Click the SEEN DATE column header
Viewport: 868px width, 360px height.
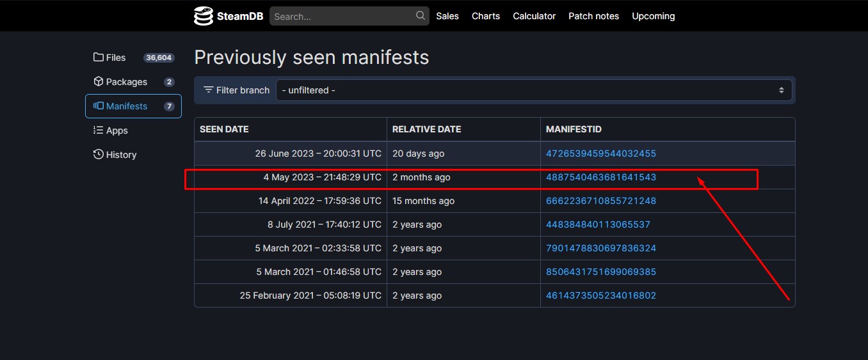[291, 129]
